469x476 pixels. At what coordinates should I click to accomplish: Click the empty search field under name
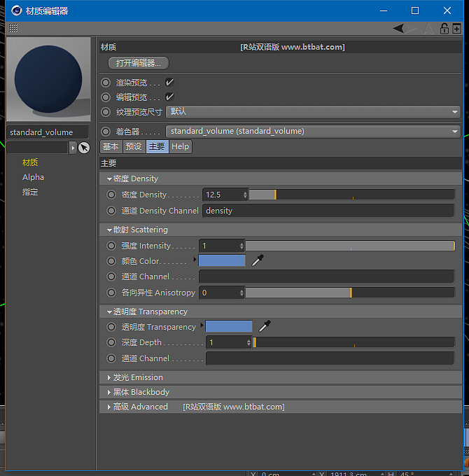tap(37, 148)
